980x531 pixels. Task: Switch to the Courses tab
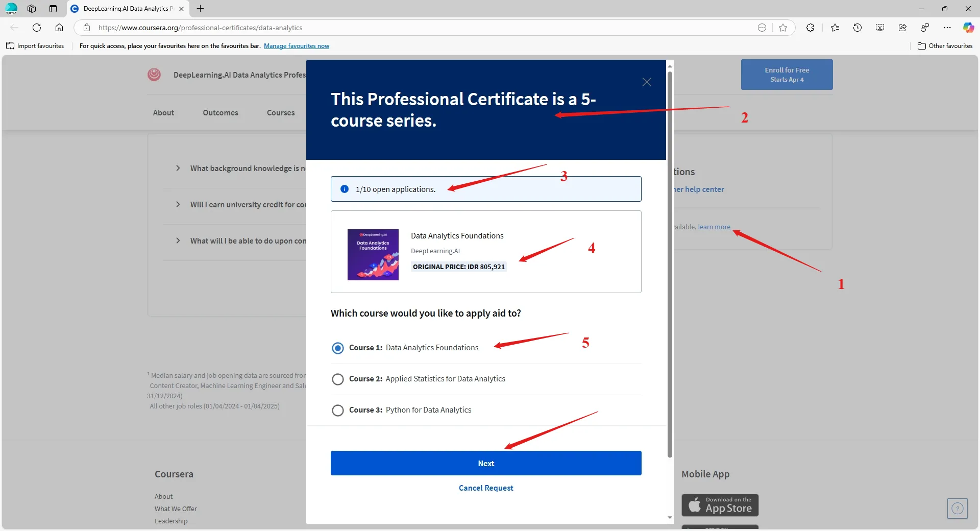[x=281, y=113]
